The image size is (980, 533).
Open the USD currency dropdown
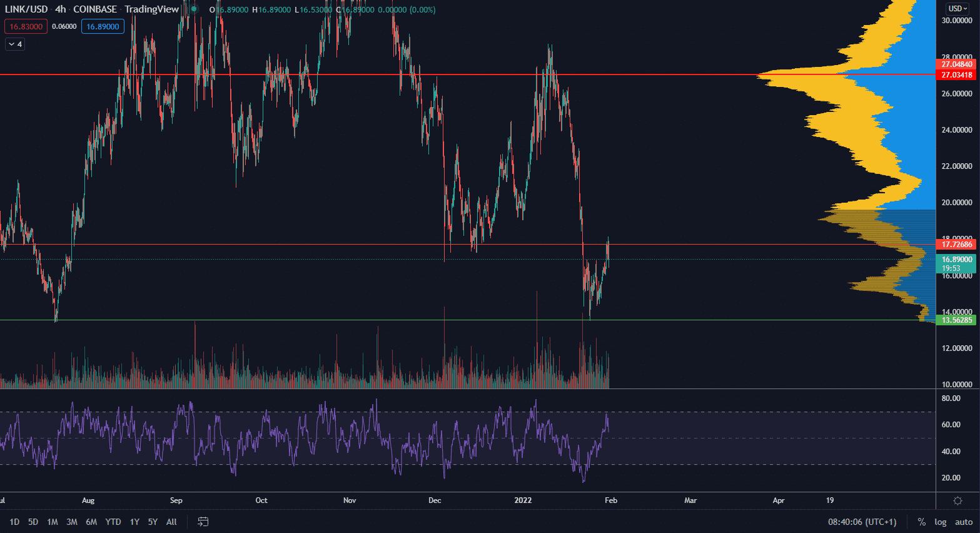[957, 9]
